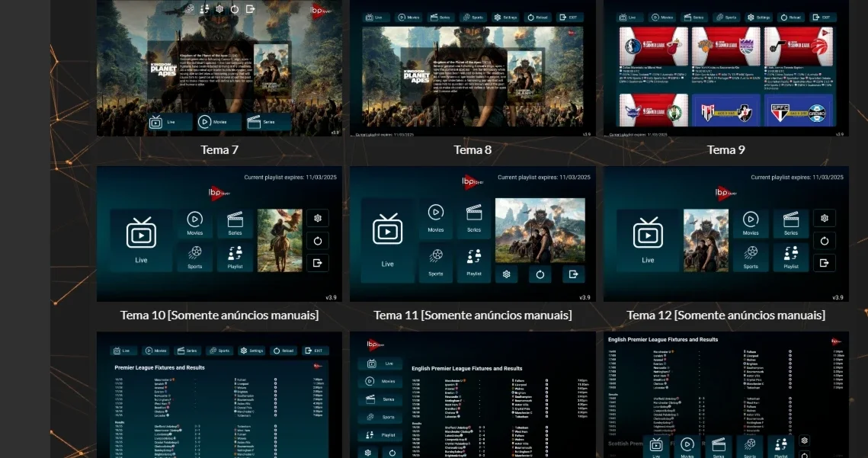868x458 pixels.
Task: Select Reload in Tema 8 top bar
Action: pyautogui.click(x=538, y=18)
